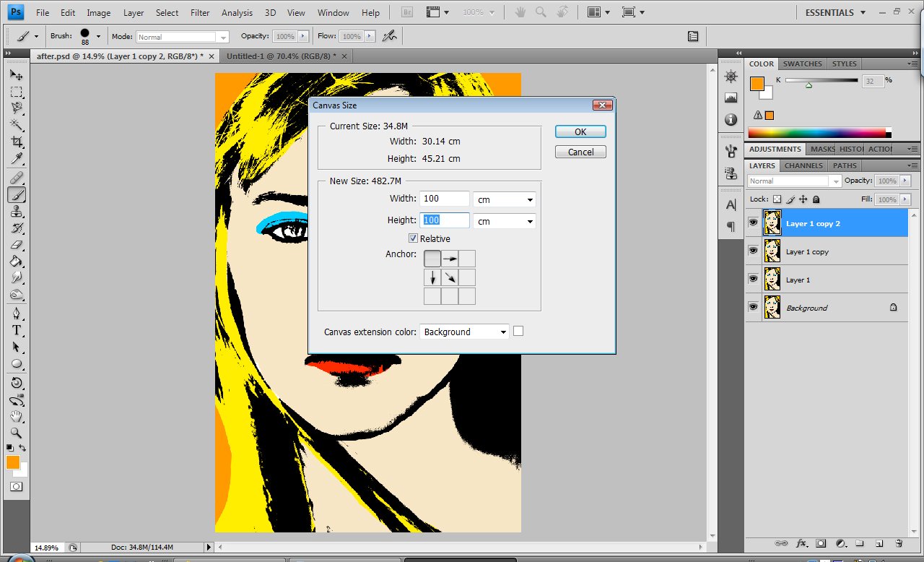Switch to the Swatches tab
The height and width of the screenshot is (562, 924).
pos(802,64)
